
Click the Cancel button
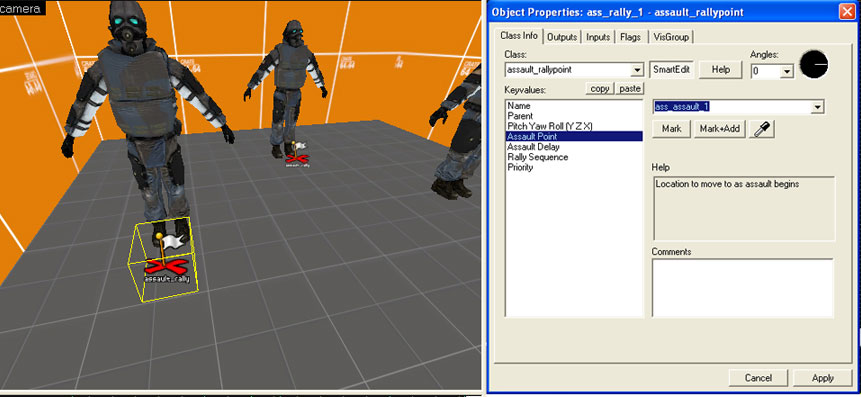758,378
